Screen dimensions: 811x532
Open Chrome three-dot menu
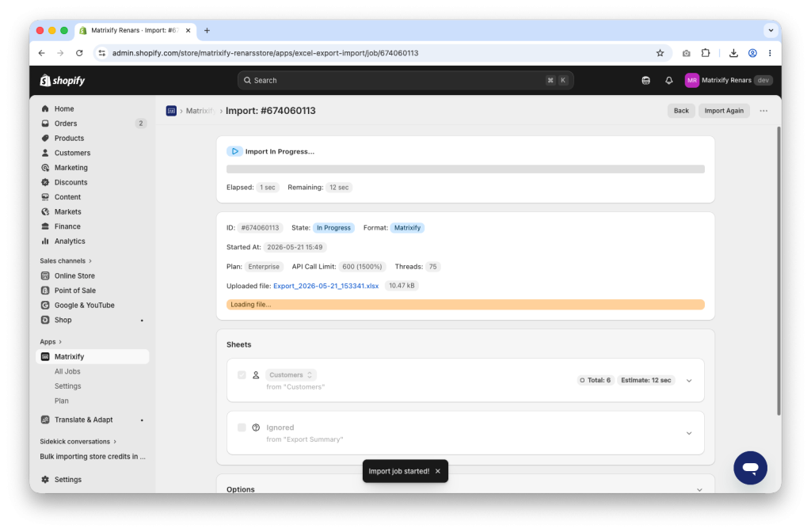click(770, 53)
